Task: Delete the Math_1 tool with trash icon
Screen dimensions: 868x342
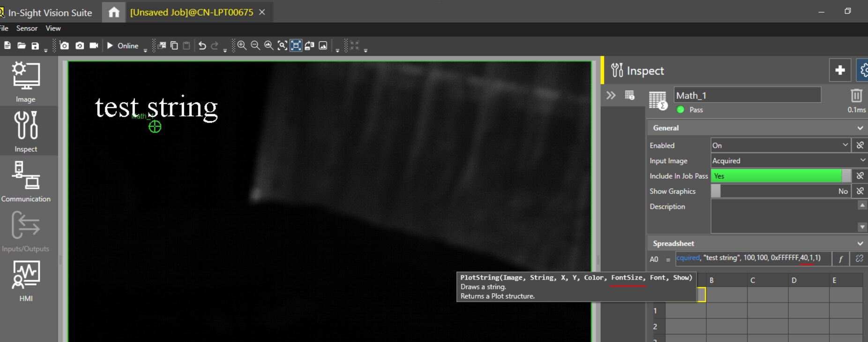Action: [856, 96]
